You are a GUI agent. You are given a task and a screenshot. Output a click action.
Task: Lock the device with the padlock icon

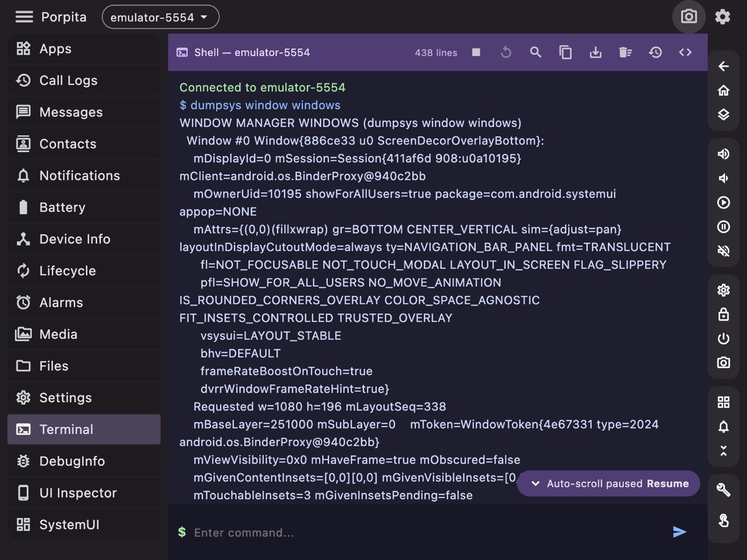tap(724, 314)
